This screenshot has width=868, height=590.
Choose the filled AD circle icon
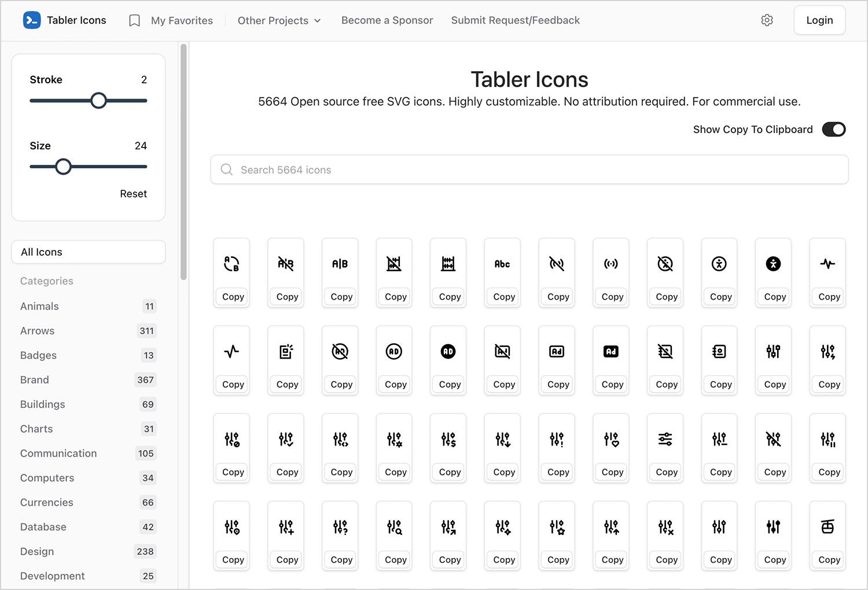tap(448, 351)
